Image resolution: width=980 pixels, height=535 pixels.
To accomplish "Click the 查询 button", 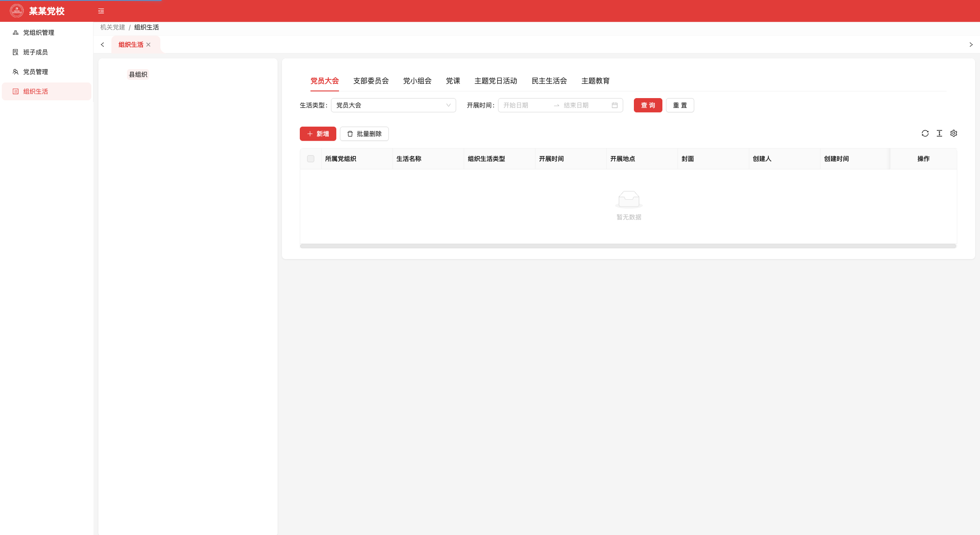I will [648, 105].
